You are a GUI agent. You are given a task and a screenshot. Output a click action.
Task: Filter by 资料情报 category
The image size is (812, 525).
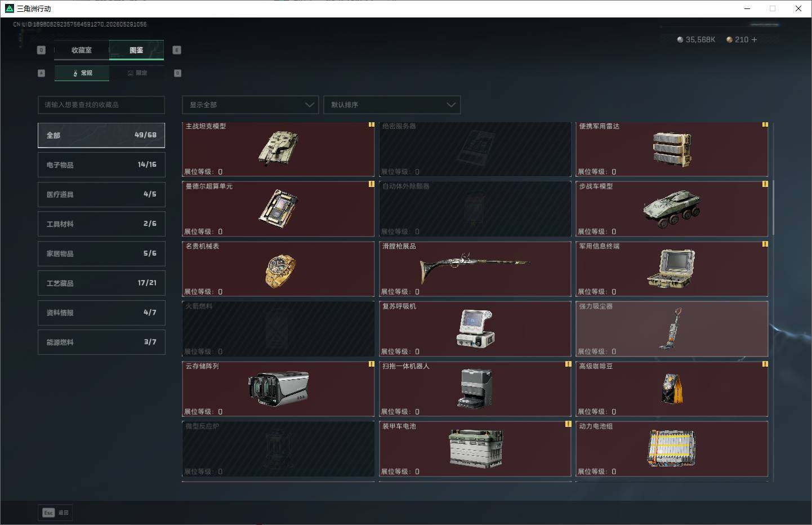101,313
